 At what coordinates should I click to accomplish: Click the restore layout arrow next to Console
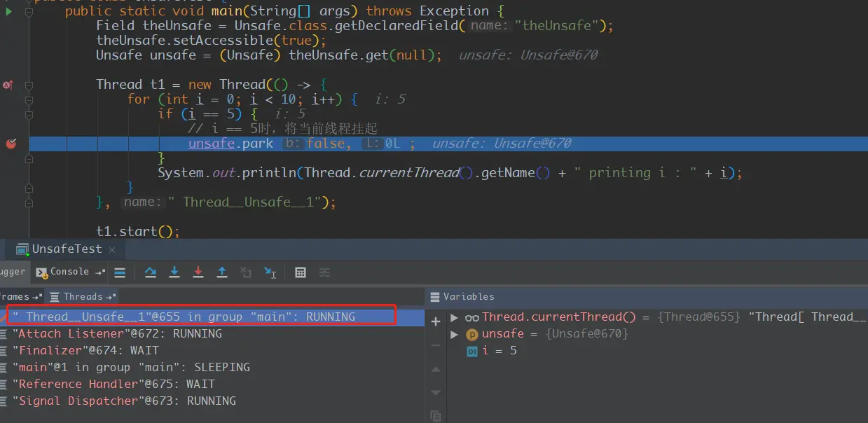100,272
